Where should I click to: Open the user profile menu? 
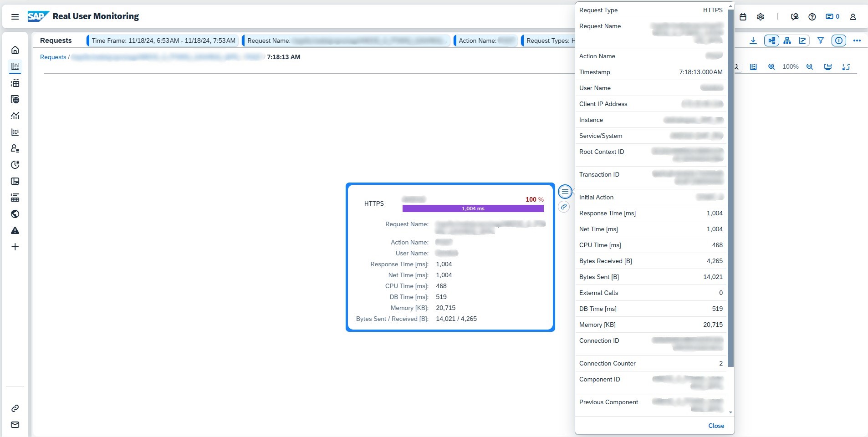pos(853,17)
